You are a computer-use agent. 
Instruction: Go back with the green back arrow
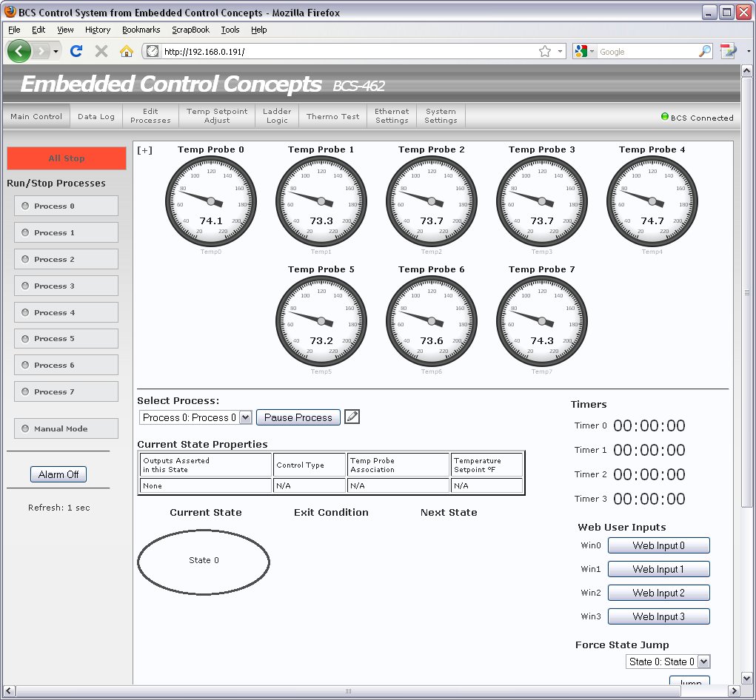tap(19, 50)
